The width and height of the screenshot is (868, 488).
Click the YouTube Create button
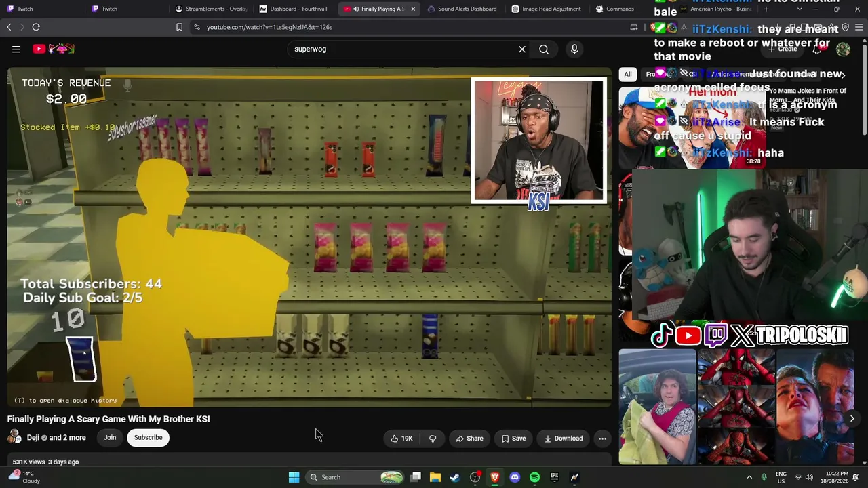pos(783,49)
